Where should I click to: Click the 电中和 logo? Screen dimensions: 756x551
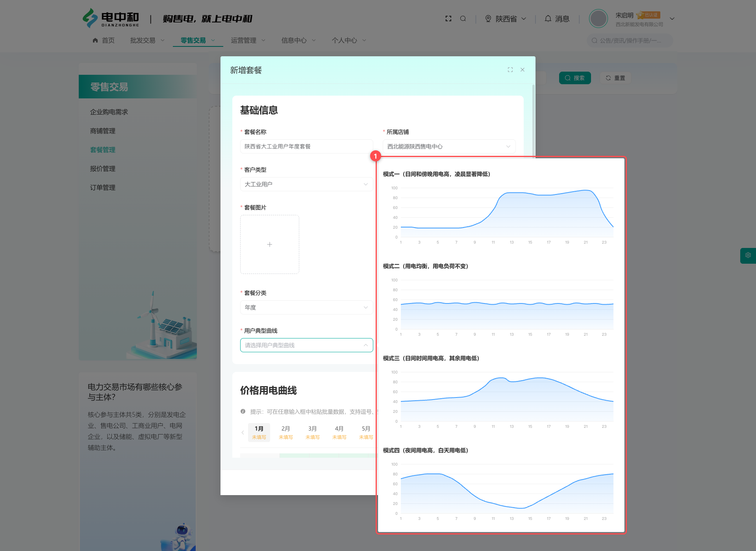[111, 18]
